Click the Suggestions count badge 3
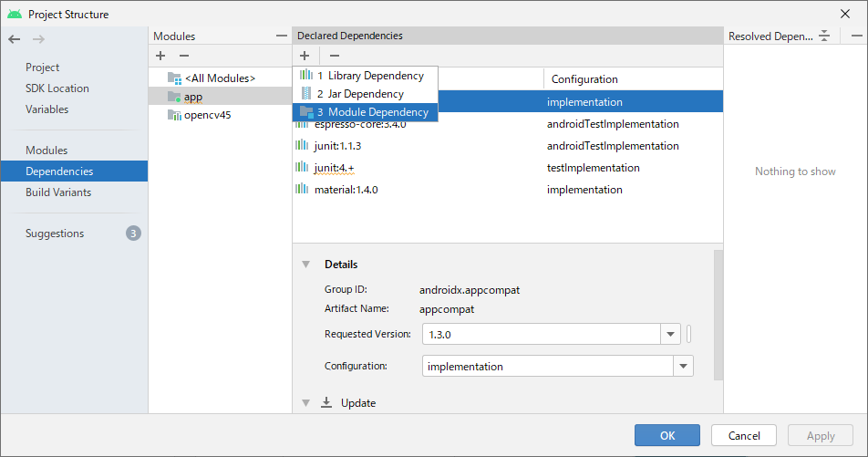Image resolution: width=868 pixels, height=457 pixels. [x=133, y=234]
